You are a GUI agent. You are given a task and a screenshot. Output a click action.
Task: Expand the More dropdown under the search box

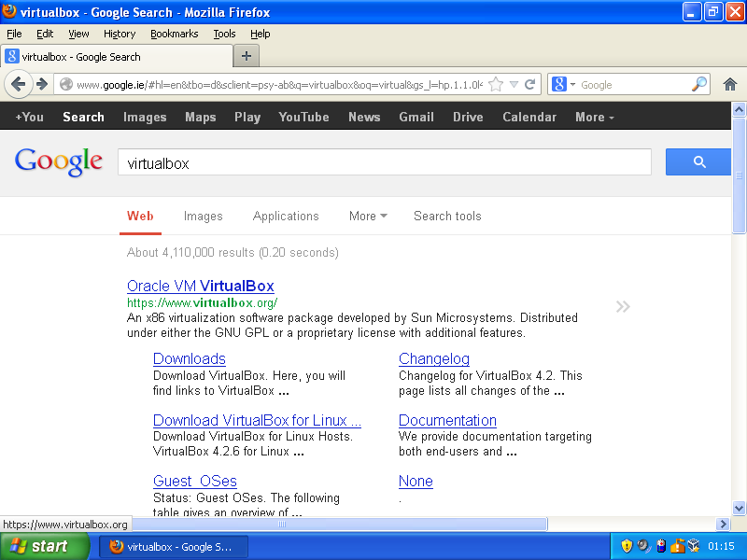click(x=368, y=217)
